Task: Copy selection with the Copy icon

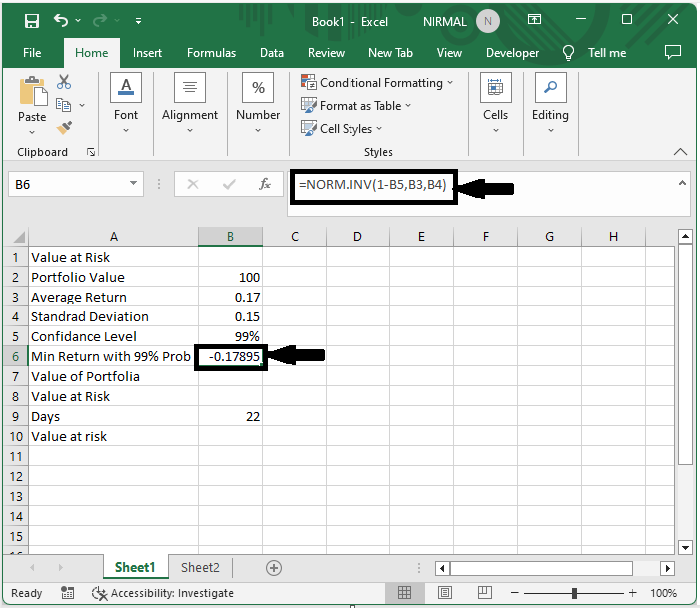Action: 63,105
